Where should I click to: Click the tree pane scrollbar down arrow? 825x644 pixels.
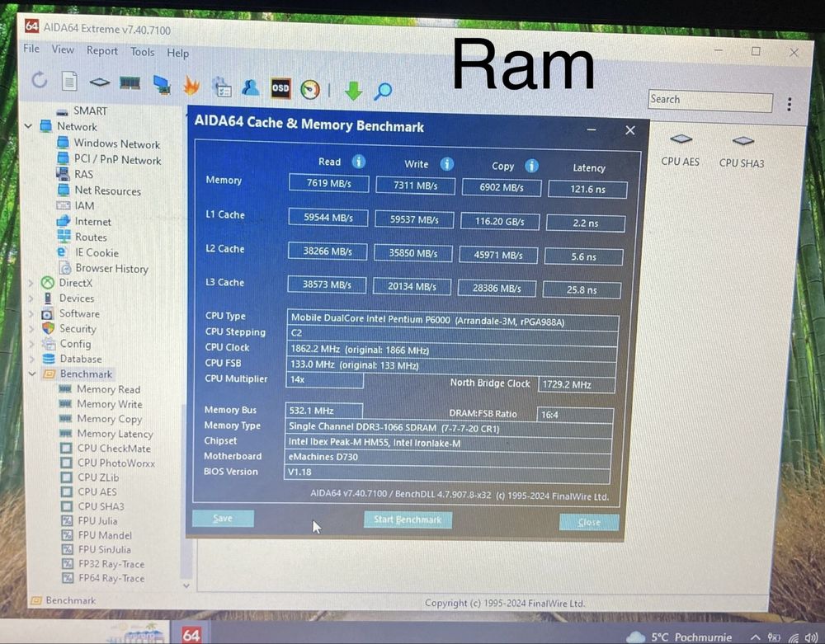coord(186,585)
